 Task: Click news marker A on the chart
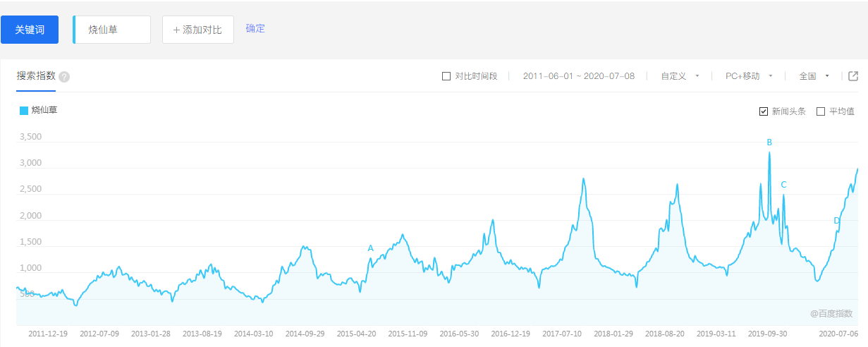[370, 248]
